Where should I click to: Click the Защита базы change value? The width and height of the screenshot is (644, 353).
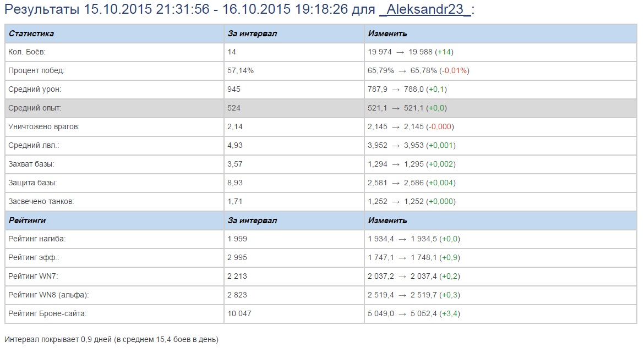412,183
